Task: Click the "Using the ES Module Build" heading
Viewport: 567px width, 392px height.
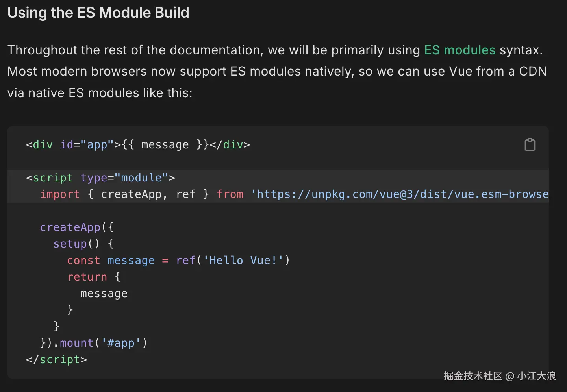Action: point(98,13)
